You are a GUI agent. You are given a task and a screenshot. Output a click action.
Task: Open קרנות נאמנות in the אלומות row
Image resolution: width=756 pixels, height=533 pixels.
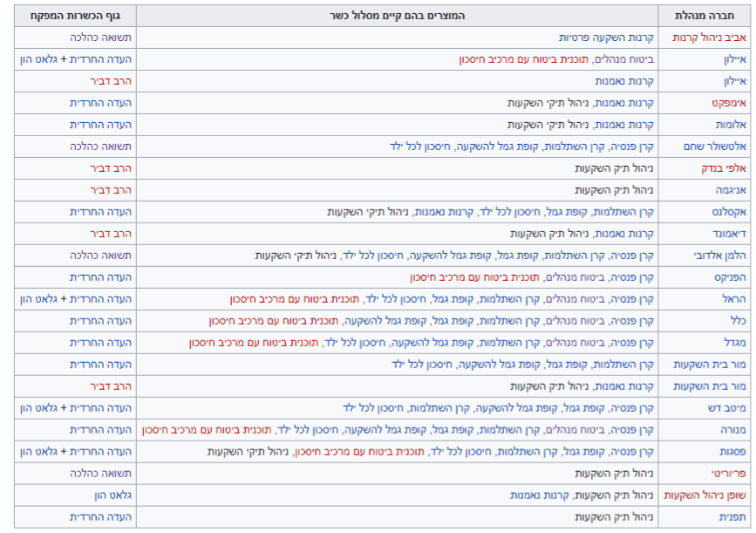click(623, 125)
